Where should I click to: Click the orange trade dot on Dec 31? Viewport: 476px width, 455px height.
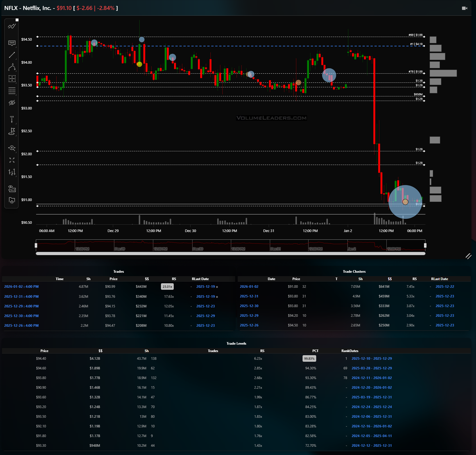pos(298,82)
